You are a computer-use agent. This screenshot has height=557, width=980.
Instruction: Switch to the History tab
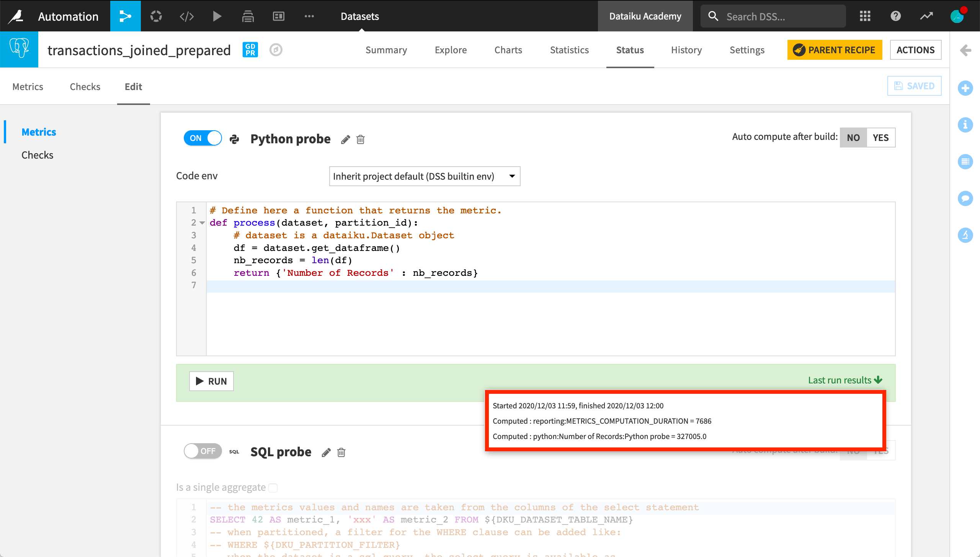(x=686, y=50)
